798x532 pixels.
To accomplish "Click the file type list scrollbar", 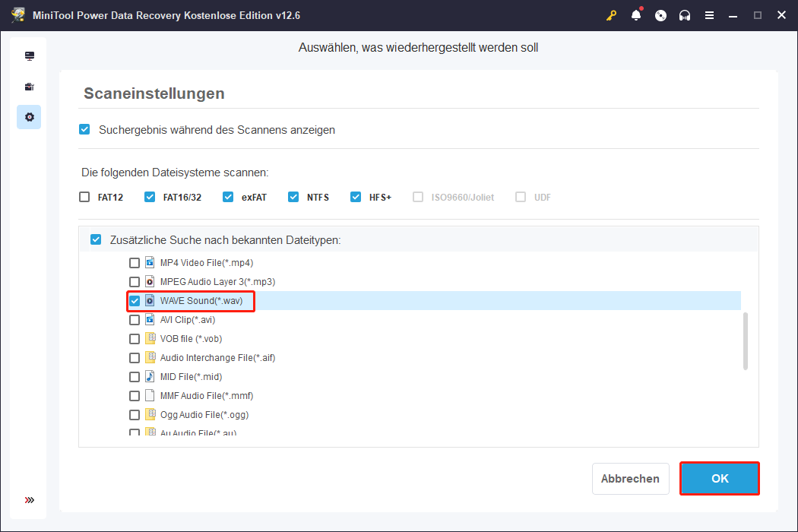I will point(746,341).
